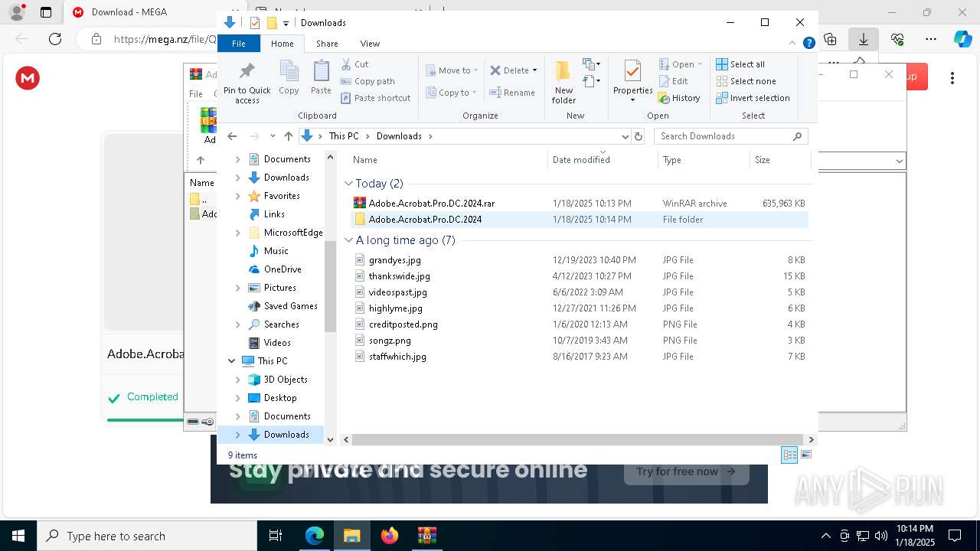Image resolution: width=980 pixels, height=551 pixels.
Task: Open WinRAR from taskbar
Action: coord(426,536)
